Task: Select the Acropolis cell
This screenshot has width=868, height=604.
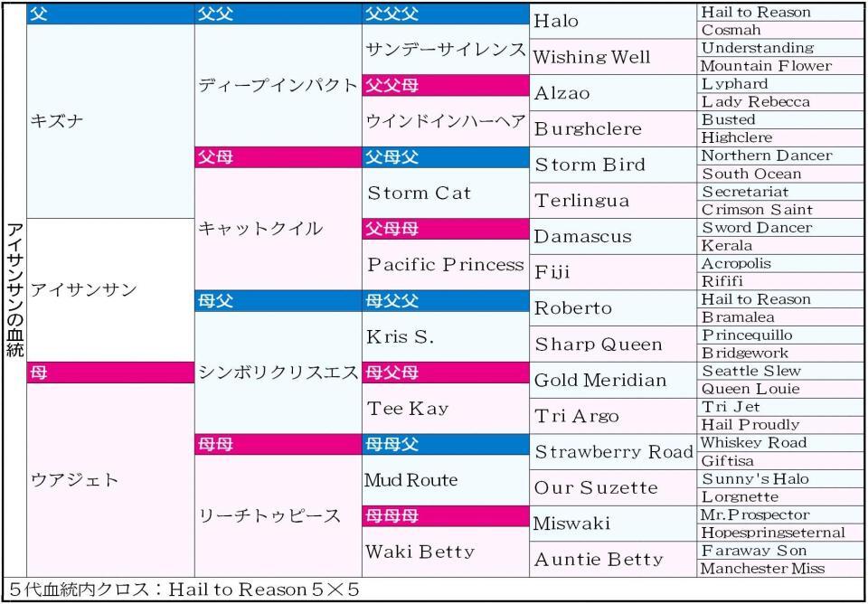Action: click(x=780, y=263)
